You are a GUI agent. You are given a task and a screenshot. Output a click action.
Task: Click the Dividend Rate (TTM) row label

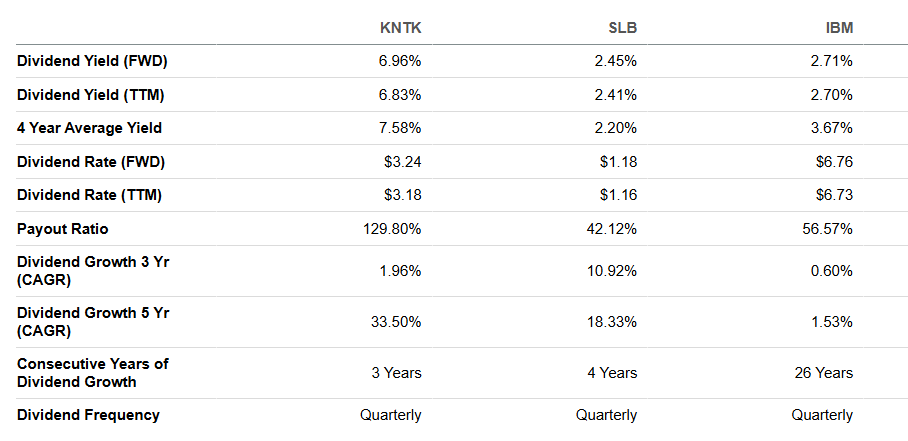[x=89, y=195]
